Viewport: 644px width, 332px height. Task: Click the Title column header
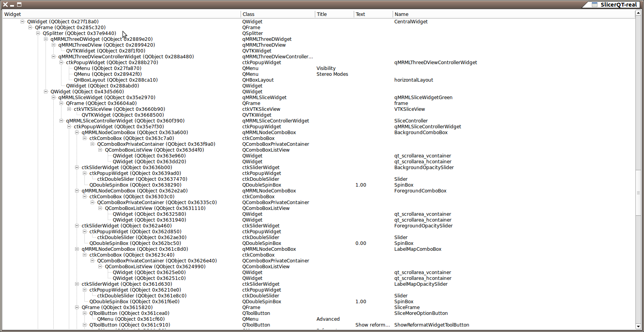point(322,14)
